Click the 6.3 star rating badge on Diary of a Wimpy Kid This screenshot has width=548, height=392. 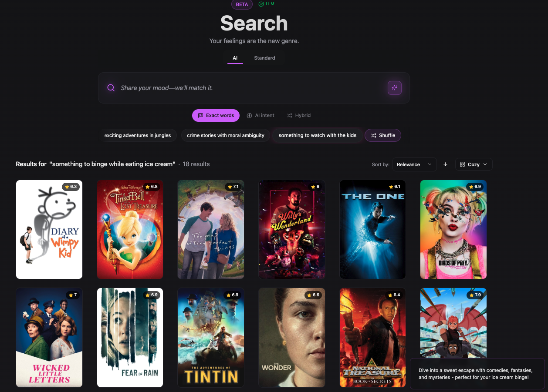(x=71, y=187)
